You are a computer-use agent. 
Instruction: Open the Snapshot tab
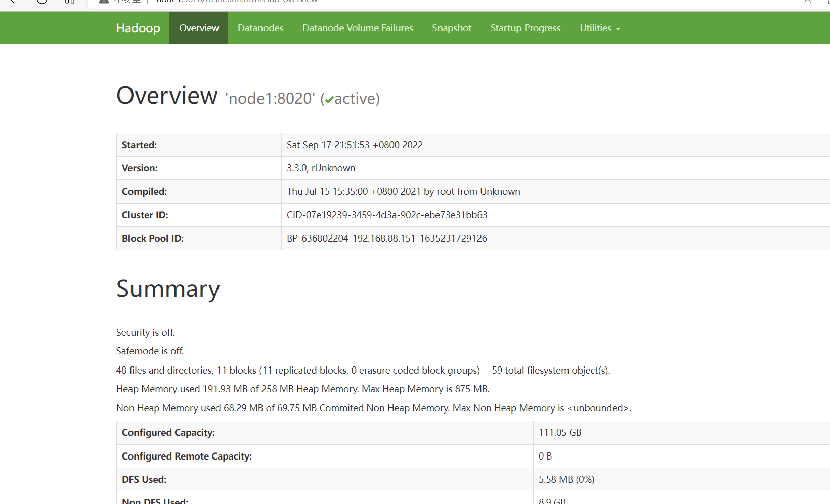click(x=452, y=28)
